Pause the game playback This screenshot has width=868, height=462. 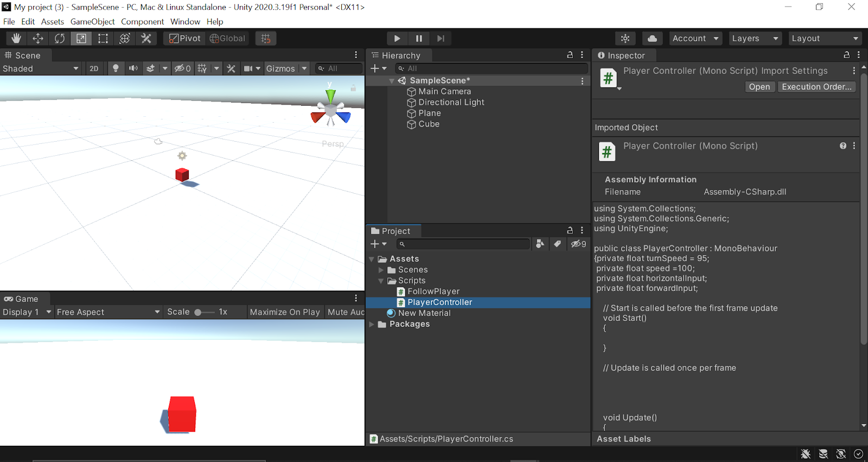coord(419,39)
